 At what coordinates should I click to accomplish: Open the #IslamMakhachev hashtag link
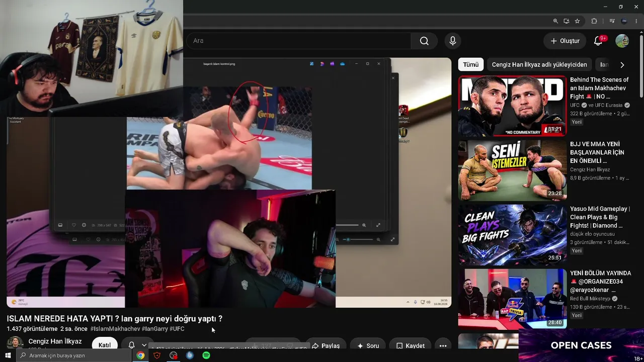(115, 329)
